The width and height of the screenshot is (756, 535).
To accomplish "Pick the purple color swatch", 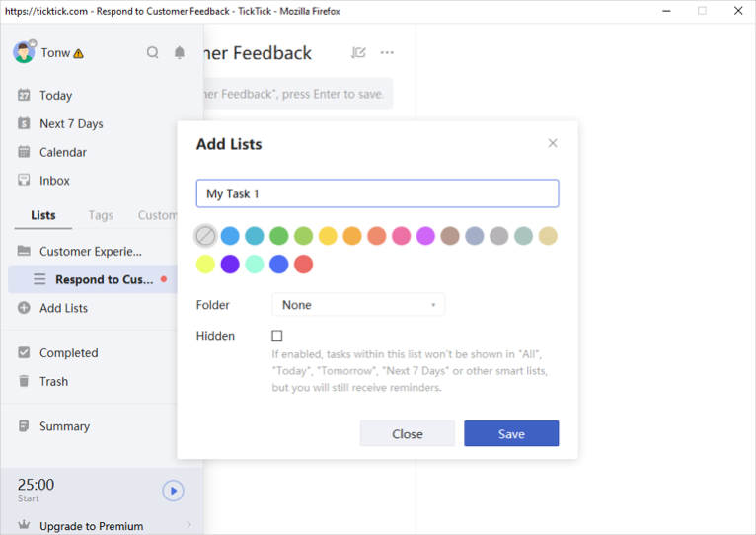I will [x=230, y=265].
